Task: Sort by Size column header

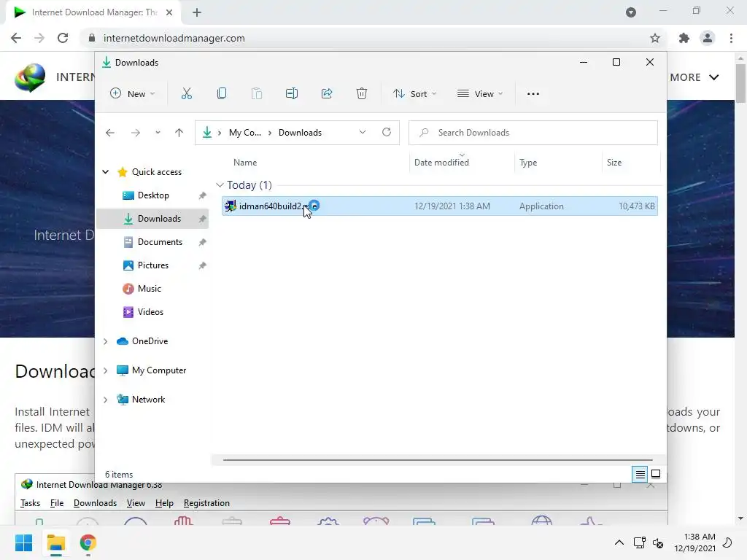Action: click(x=614, y=163)
